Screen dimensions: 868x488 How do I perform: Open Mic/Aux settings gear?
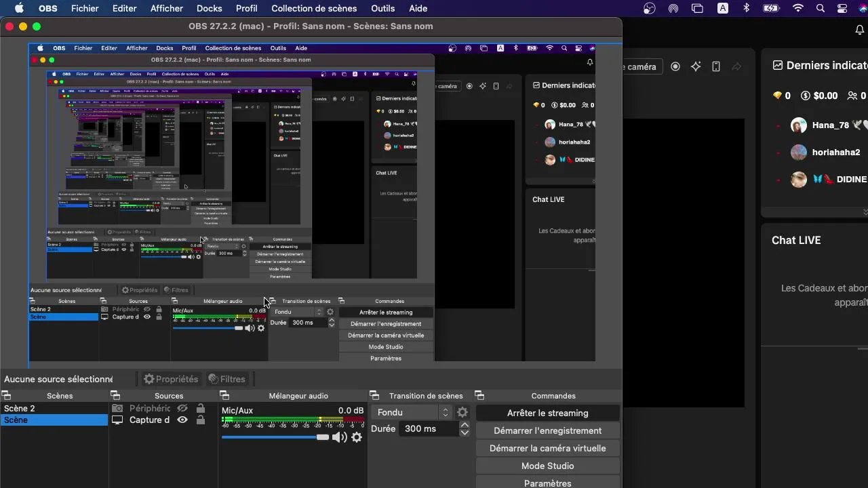point(357,437)
